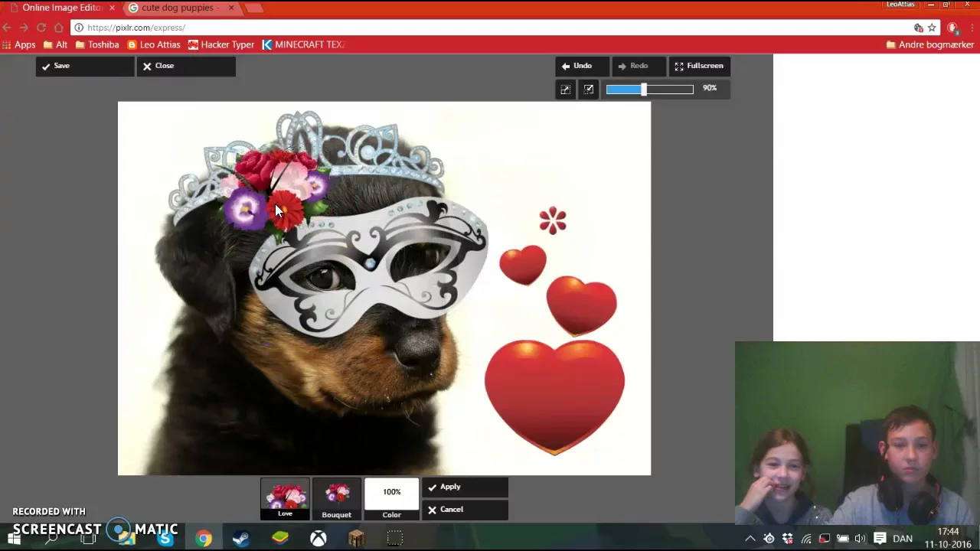Expand the Andre bogmærker folder
The width and height of the screenshot is (980, 551).
pyautogui.click(x=929, y=44)
